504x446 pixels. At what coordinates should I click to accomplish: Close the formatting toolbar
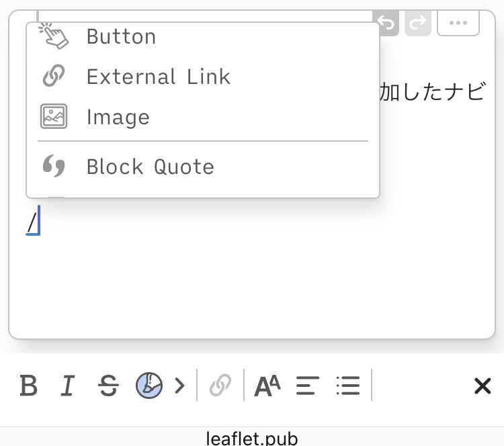click(x=482, y=386)
